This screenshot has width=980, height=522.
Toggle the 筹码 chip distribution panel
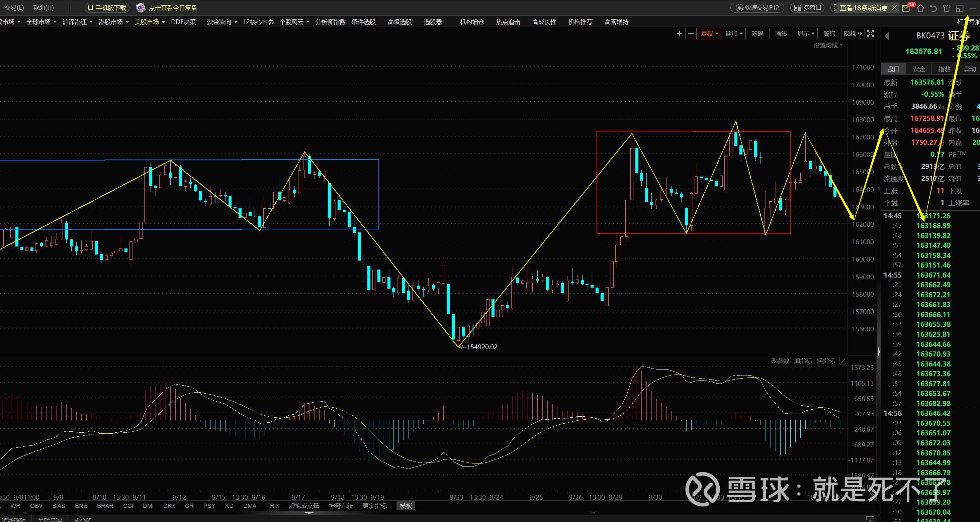(757, 34)
